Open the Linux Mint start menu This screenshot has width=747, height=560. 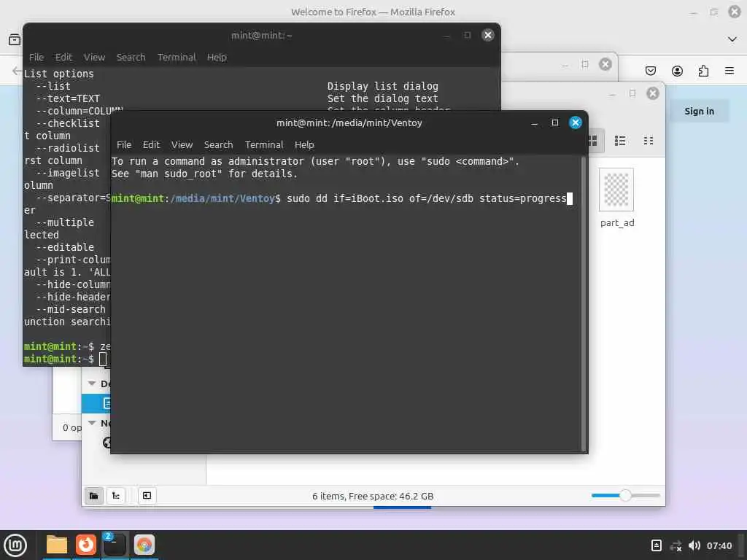tap(15, 545)
